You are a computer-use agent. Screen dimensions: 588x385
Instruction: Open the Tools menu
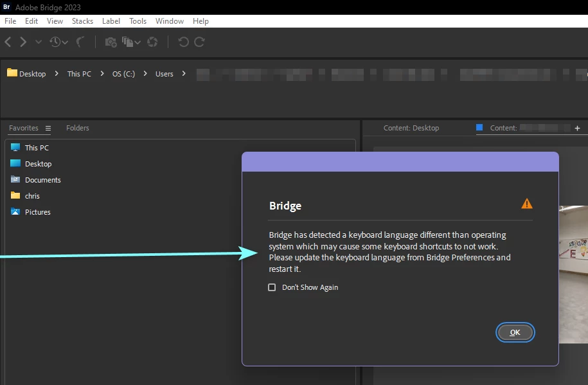click(x=138, y=21)
